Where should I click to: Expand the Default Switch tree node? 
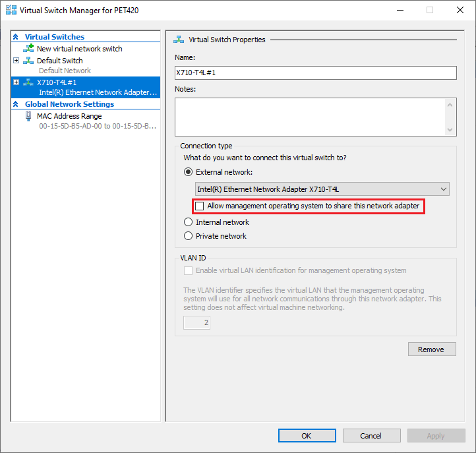click(x=16, y=61)
